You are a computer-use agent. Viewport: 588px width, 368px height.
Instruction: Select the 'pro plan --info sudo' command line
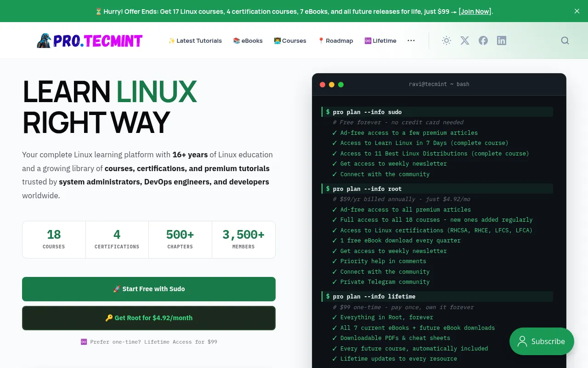tap(437, 112)
